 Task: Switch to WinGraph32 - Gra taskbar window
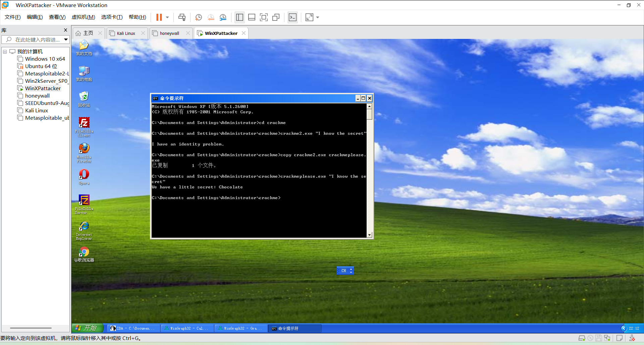point(240,328)
